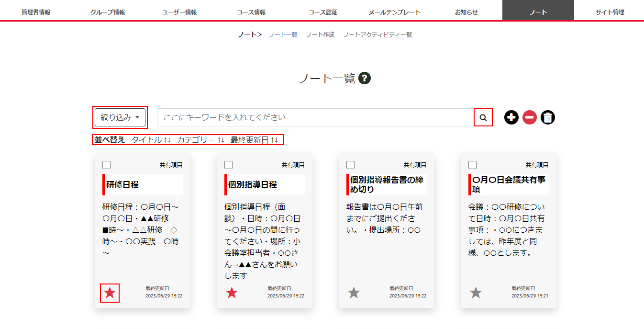The image size is (644, 329).
Task: Click the help question mark icon
Action: point(365,78)
